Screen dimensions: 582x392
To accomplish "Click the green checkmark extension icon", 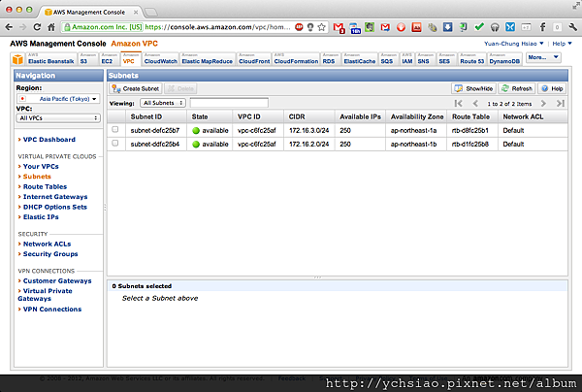I will pyautogui.click(x=479, y=27).
